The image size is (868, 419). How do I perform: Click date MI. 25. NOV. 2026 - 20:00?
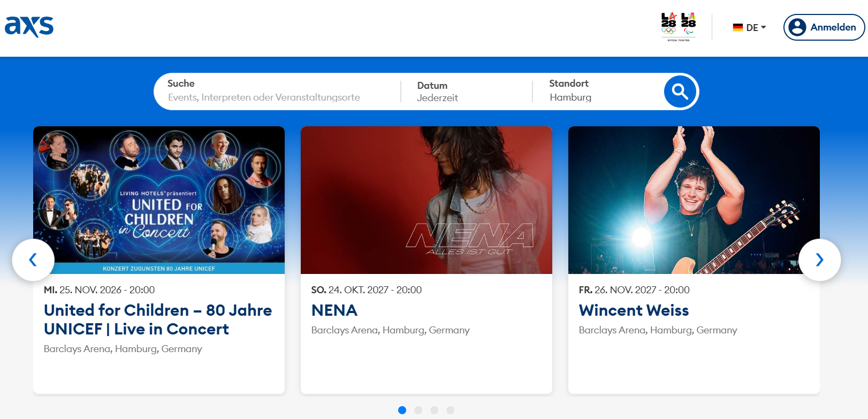pos(99,290)
